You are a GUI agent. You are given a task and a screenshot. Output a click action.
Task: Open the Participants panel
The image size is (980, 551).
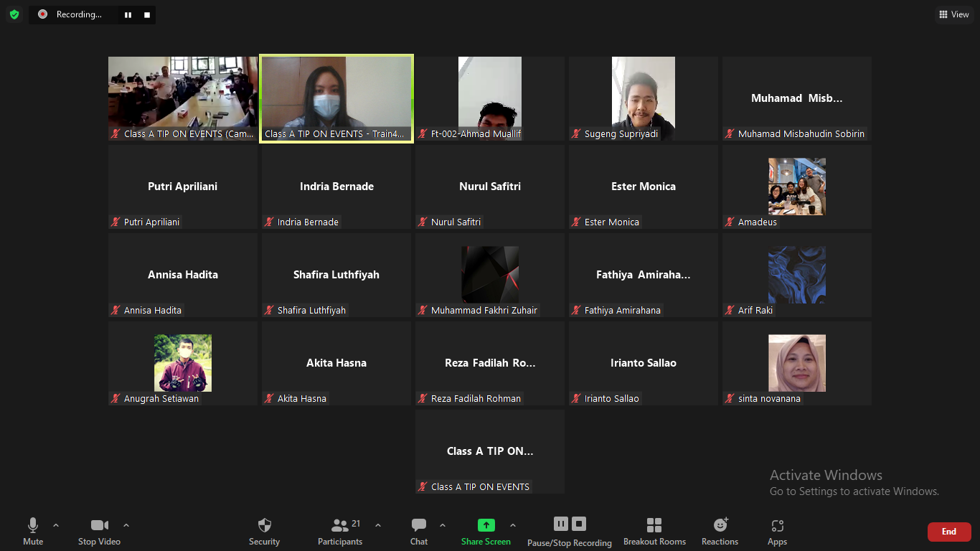pos(340,531)
